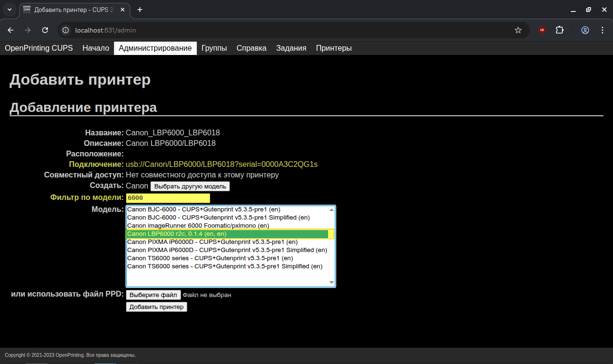Viewport: 613px width, 364px height.
Task: Click the model list scroll-down arrow
Action: [331, 283]
